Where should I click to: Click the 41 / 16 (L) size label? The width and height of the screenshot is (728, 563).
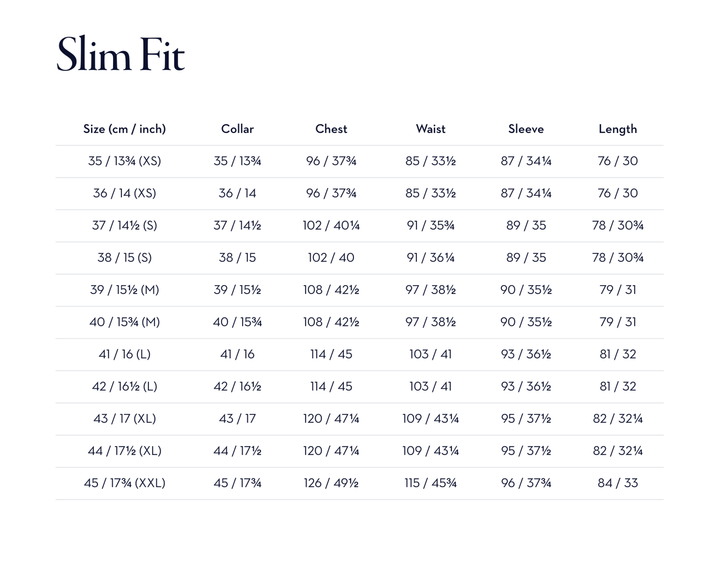click(x=124, y=354)
